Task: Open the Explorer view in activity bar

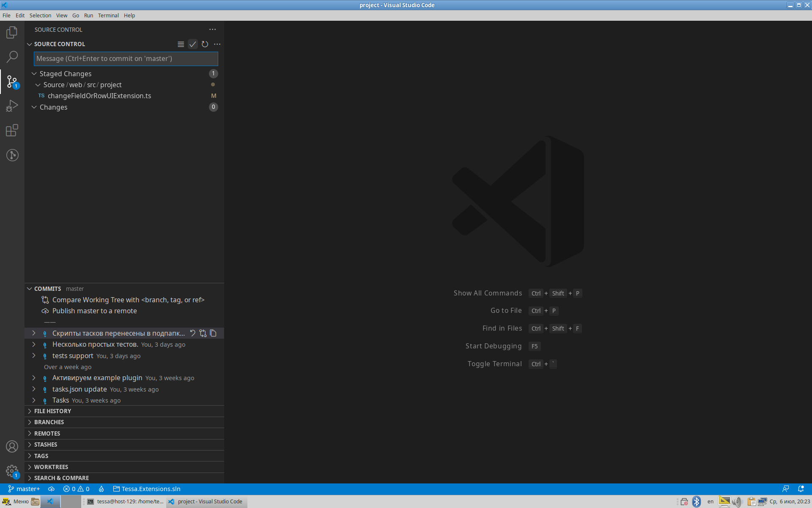Action: tap(12, 33)
